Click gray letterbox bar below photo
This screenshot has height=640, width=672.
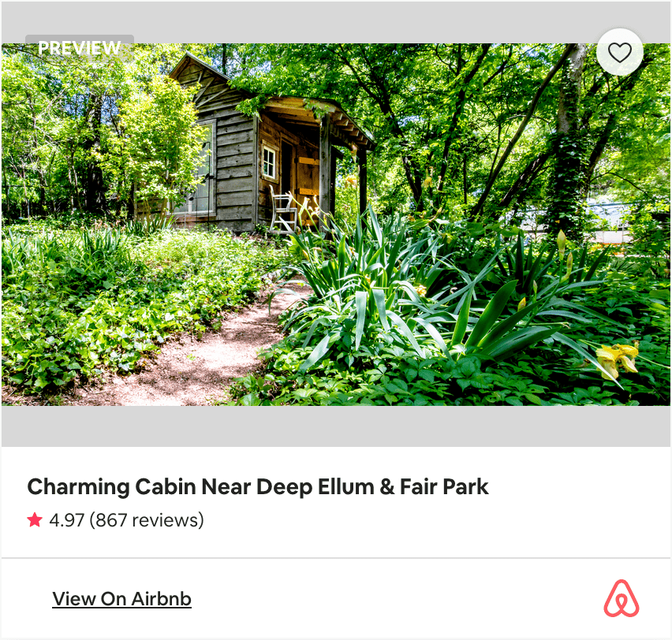(x=336, y=426)
